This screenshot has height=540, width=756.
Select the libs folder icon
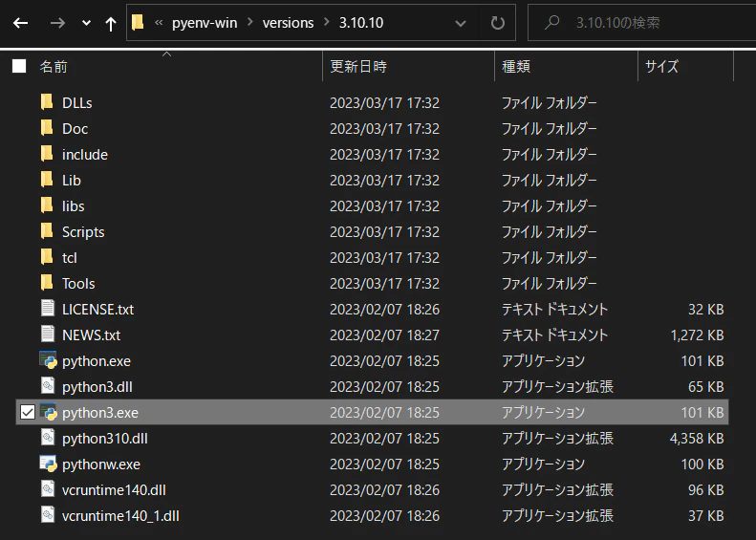point(47,205)
